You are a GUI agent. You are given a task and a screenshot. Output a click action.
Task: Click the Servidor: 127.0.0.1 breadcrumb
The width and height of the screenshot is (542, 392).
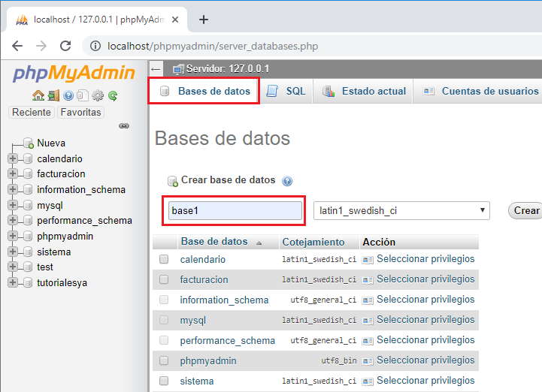pos(228,69)
